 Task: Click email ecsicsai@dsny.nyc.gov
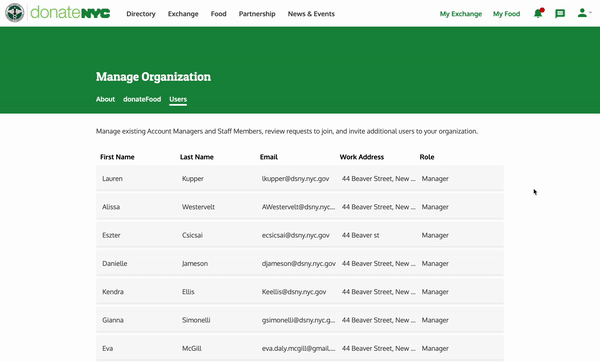coord(295,235)
